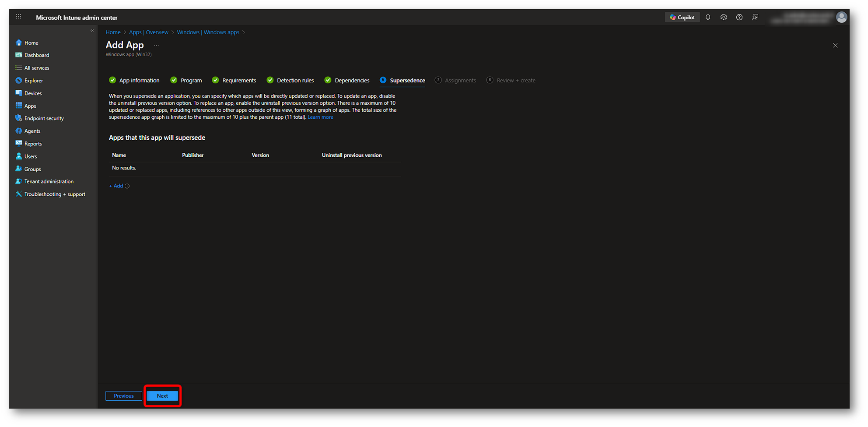868x427 pixels.
Task: Open notifications bell icon
Action: 708,18
